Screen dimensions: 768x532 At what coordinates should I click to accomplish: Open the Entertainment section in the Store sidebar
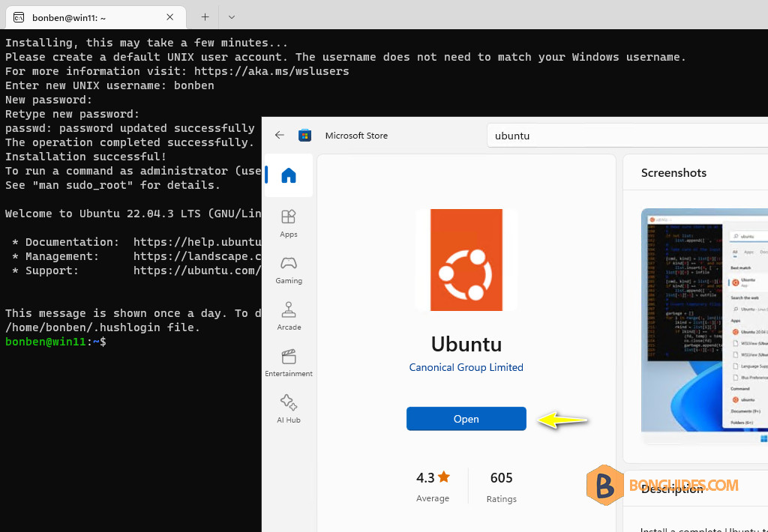(x=289, y=363)
